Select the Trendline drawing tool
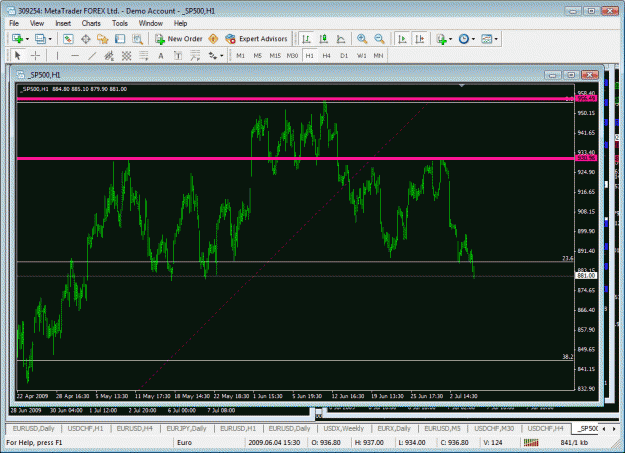Image resolution: width=625 pixels, height=453 pixels. (92, 56)
